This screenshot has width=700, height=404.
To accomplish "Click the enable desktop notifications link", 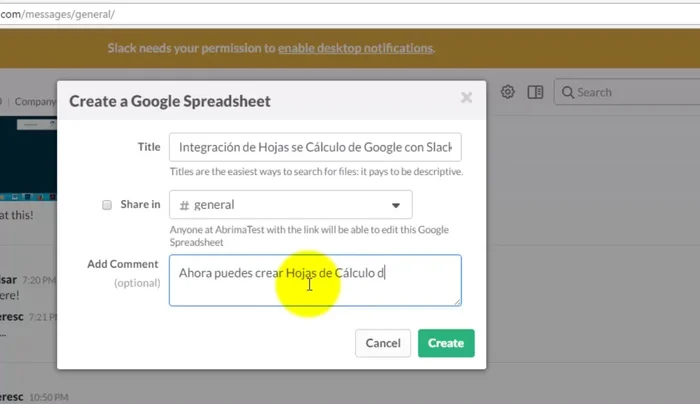I will tap(355, 48).
